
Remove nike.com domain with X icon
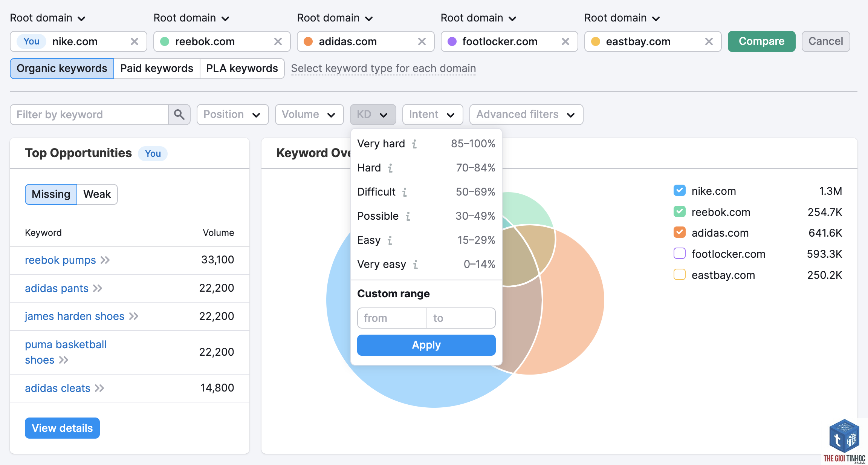[134, 41]
